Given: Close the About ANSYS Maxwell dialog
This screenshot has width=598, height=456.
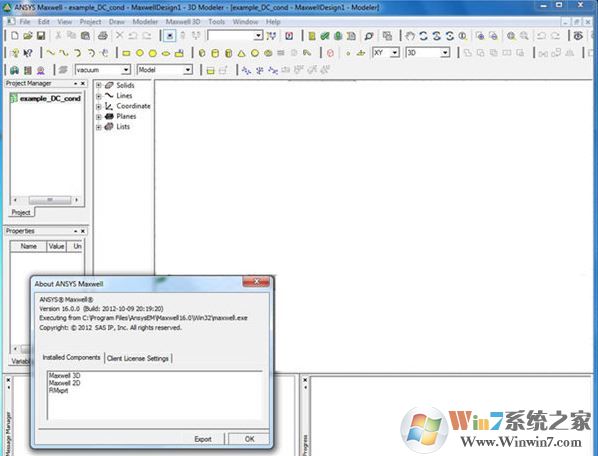Looking at the screenshot, I should (256, 282).
